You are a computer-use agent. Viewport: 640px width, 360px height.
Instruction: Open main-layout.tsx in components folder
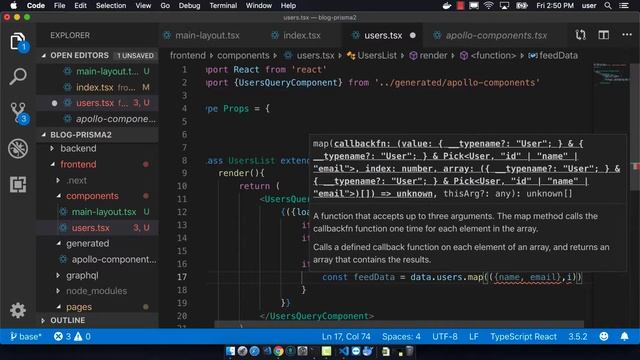pyautogui.click(x=98, y=212)
